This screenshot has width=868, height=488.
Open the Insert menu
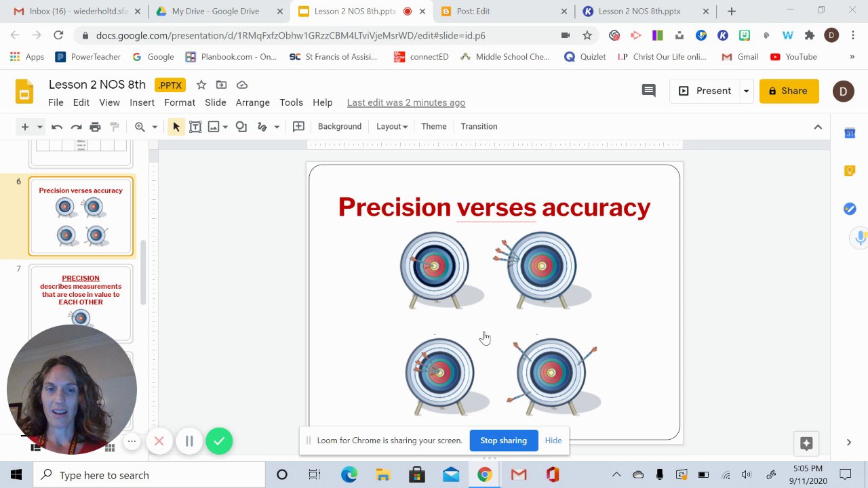tap(142, 102)
